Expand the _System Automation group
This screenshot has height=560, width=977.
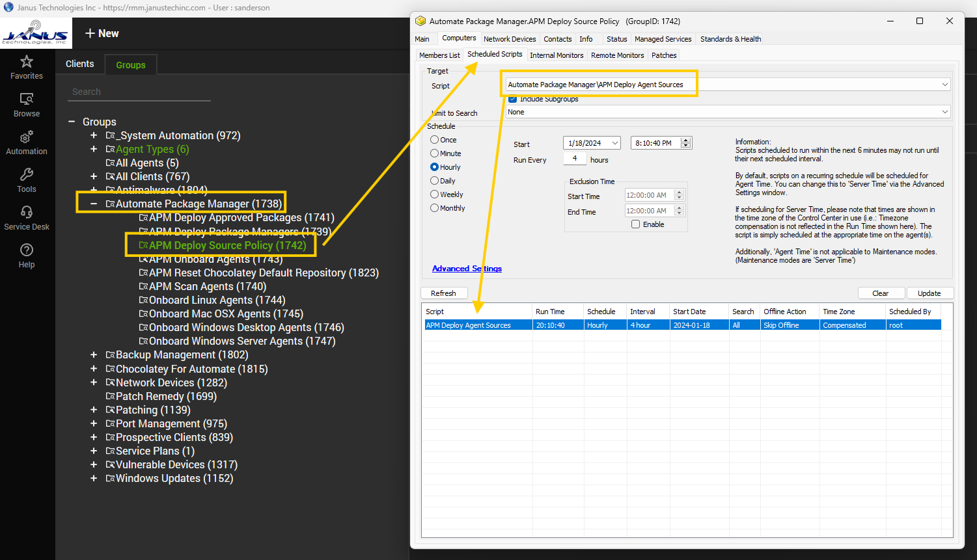point(94,136)
